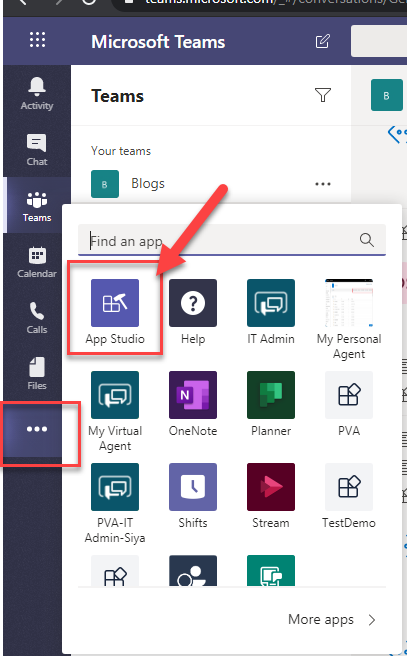Open Calendar in the left rail

coord(37,262)
